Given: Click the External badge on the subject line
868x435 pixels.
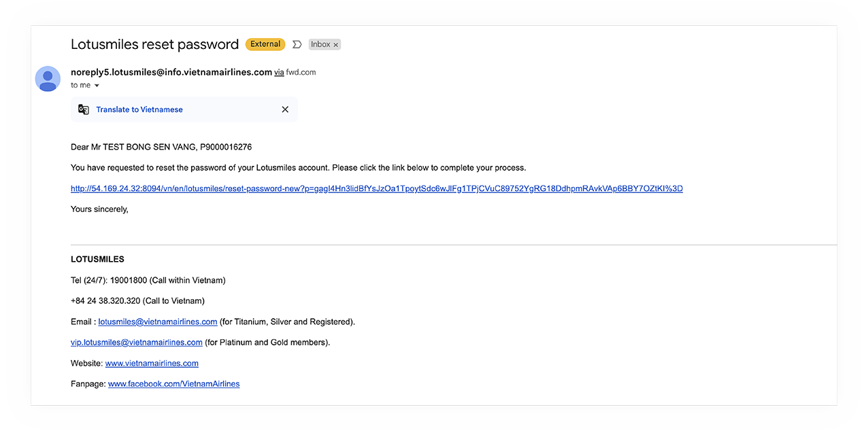Looking at the screenshot, I should coord(265,43).
